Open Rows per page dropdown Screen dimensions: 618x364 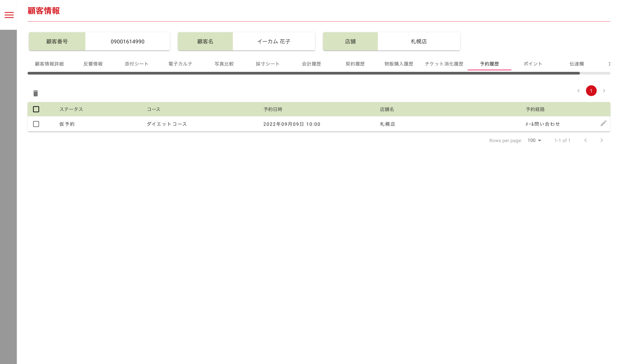click(x=534, y=140)
